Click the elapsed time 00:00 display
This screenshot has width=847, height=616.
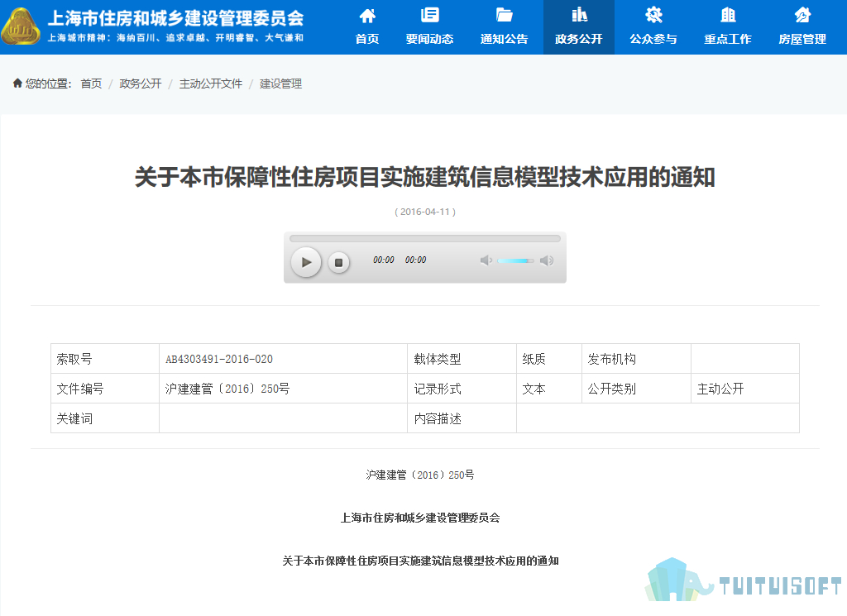(384, 260)
